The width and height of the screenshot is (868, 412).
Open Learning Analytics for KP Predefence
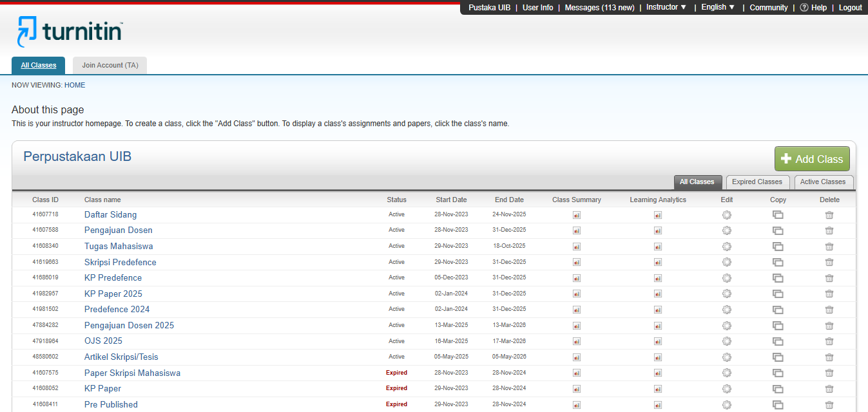click(658, 278)
